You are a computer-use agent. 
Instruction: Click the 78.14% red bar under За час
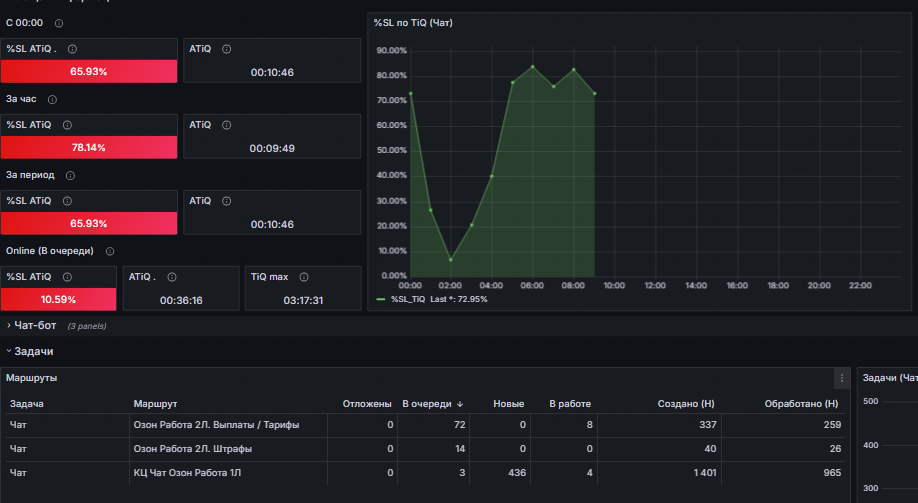[89, 148]
